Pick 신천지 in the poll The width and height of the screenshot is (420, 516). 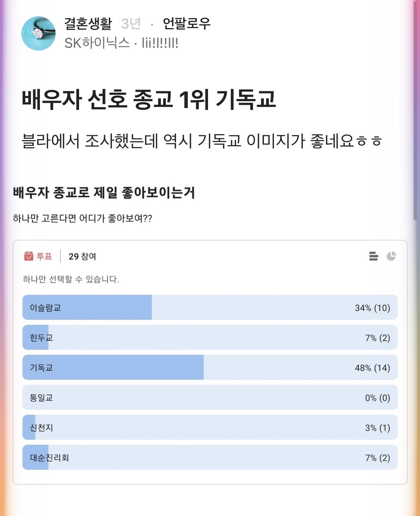(x=210, y=427)
